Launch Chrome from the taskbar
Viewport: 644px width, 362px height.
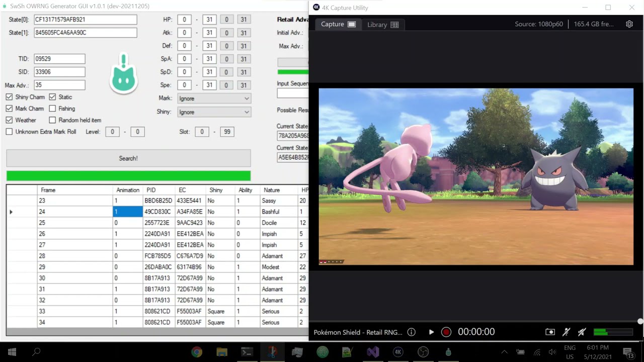pos(197,352)
